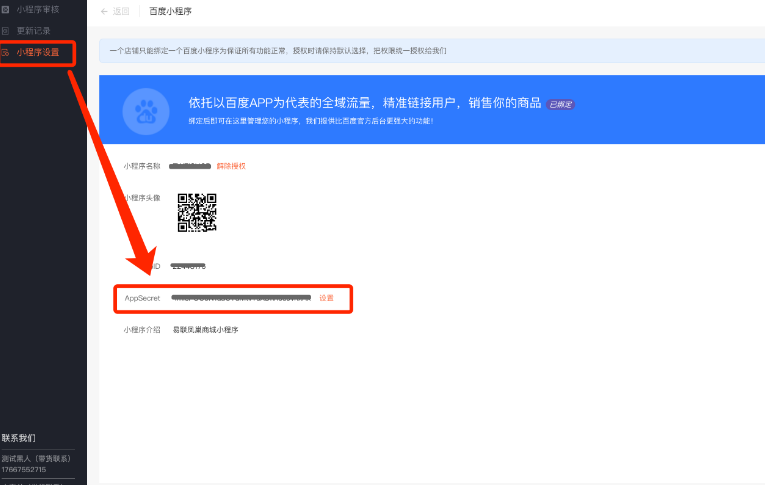Click the 小程序审核 sidebar icon
This screenshot has width=765, height=485.
click(5, 9)
